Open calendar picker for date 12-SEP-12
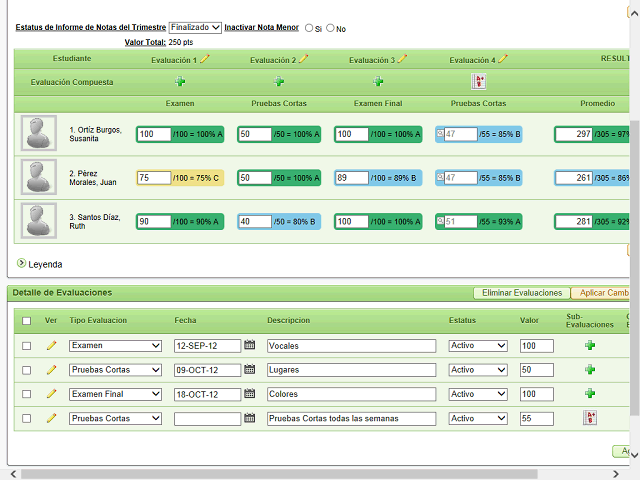640x480 pixels. tap(250, 345)
